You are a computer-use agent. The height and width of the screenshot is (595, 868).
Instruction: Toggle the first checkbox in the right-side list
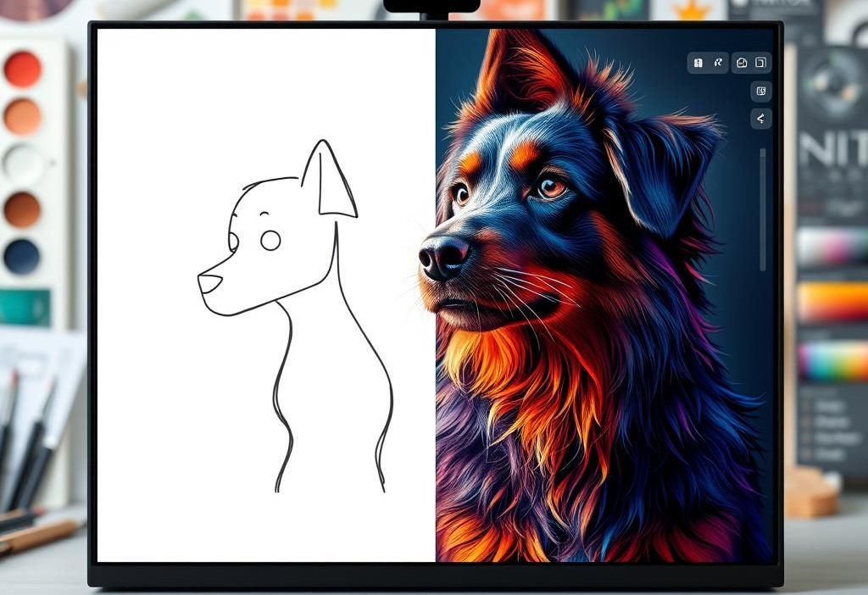point(806,405)
